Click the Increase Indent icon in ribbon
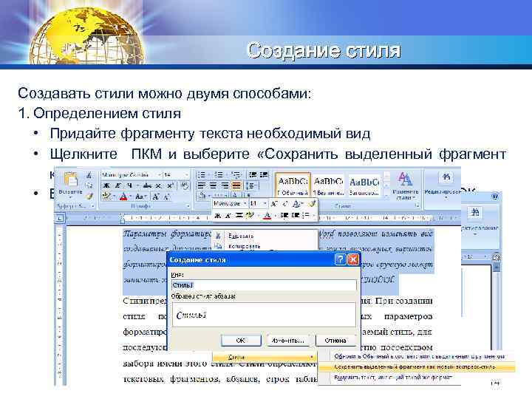Image resolution: width=532 pixels, height=399 pixels. pos(264,174)
